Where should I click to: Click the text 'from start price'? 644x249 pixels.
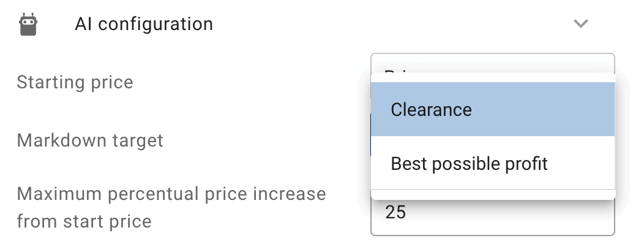(x=84, y=221)
